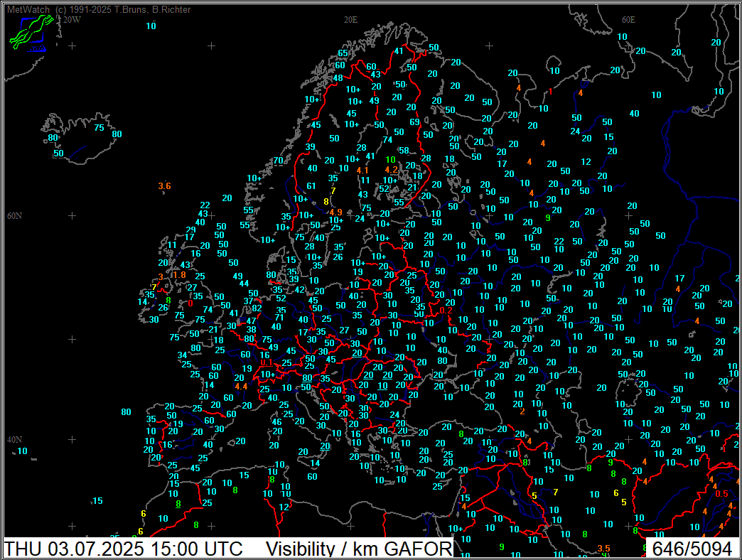Screen dimensions: 742x560
Task: Select the red "0.1" visibility value
Action: pos(267,362)
